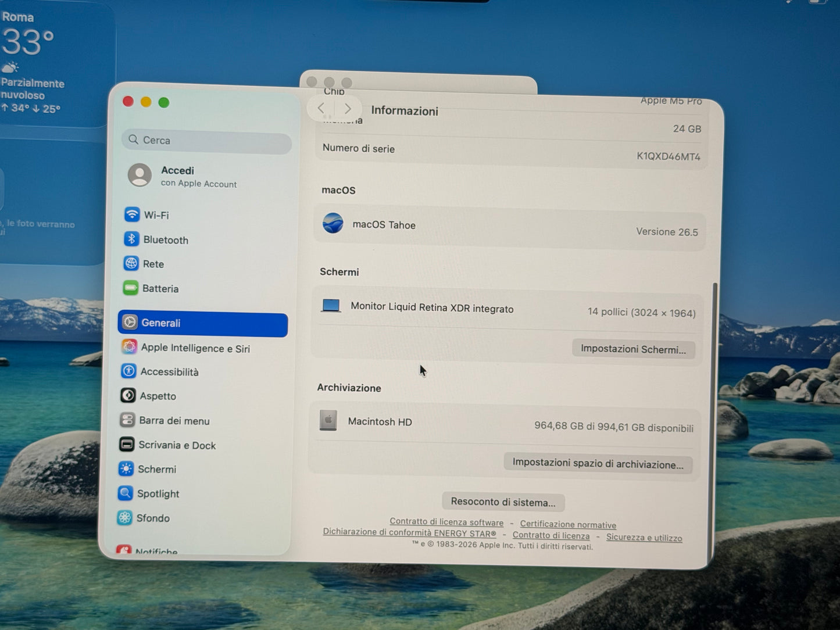The width and height of the screenshot is (840, 630).
Task: Click the red close button
Action: point(128,102)
